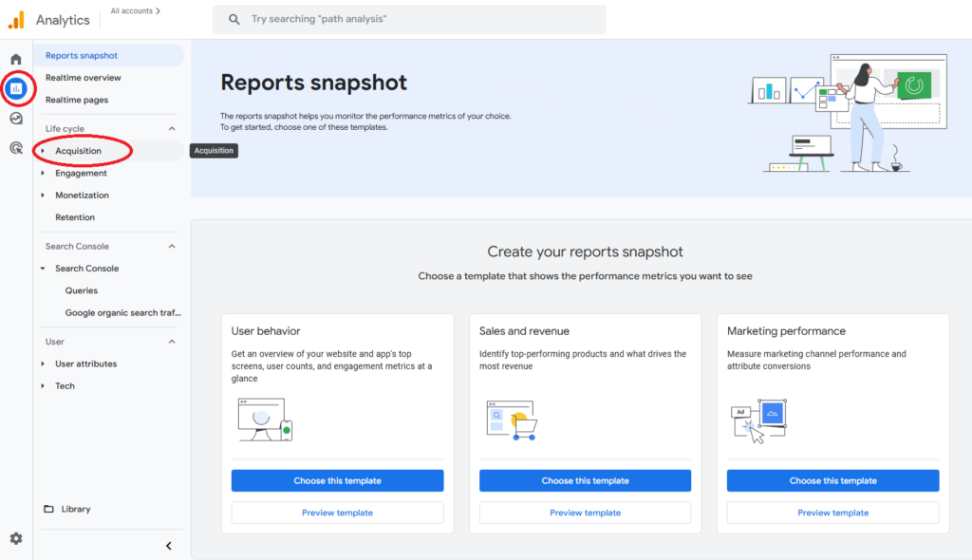Screen dimensions: 972x560
Task: Open the Advertising target icon
Action: (x=16, y=148)
